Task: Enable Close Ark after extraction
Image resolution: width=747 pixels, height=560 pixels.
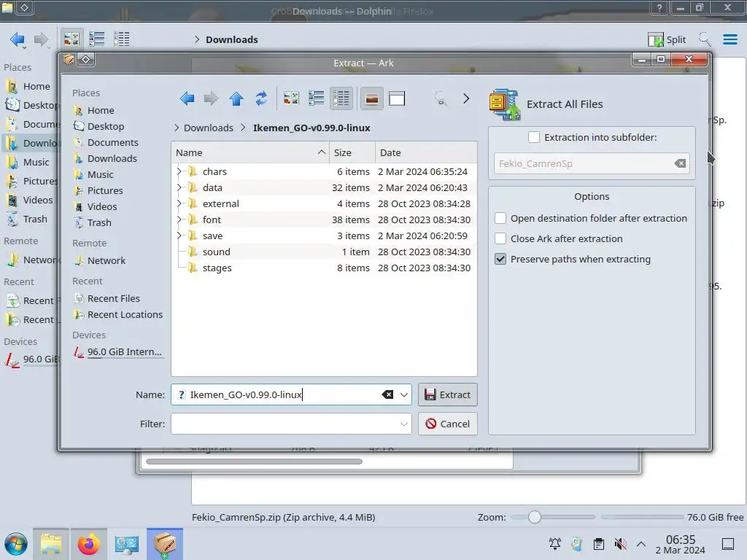Action: point(500,238)
